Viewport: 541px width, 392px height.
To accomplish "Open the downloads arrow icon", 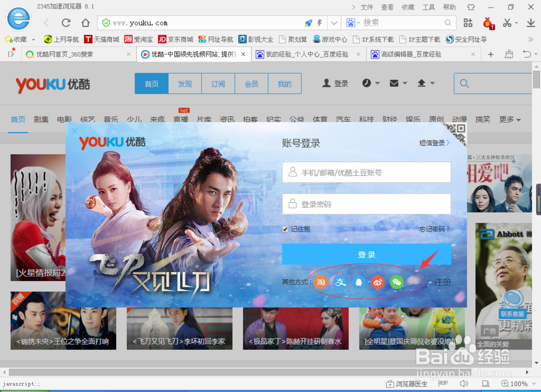I will click(x=531, y=23).
